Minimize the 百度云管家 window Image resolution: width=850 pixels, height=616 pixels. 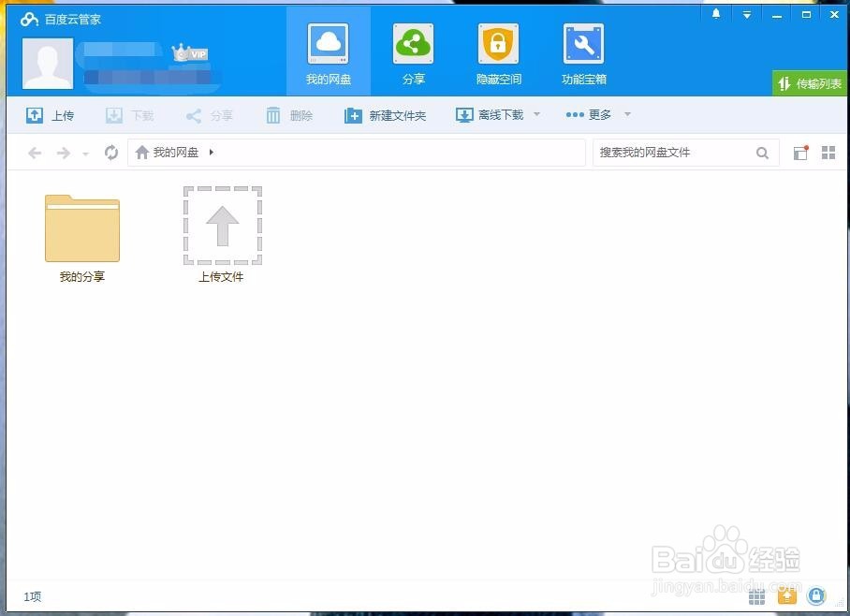777,15
